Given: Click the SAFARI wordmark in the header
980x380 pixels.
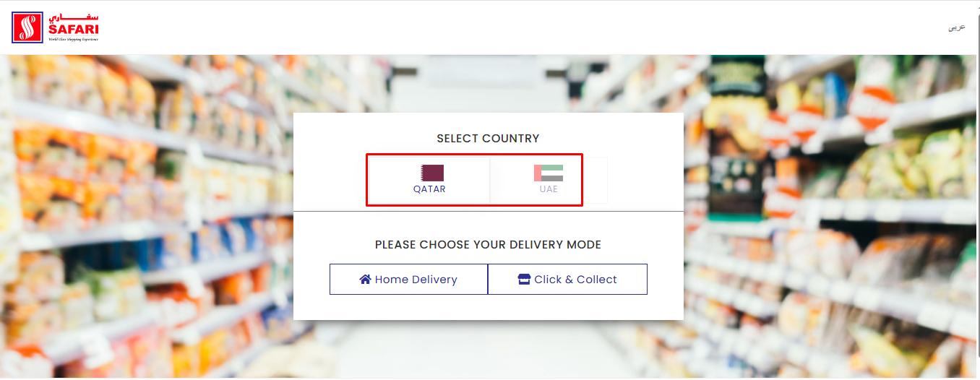Looking at the screenshot, I should coord(74,29).
